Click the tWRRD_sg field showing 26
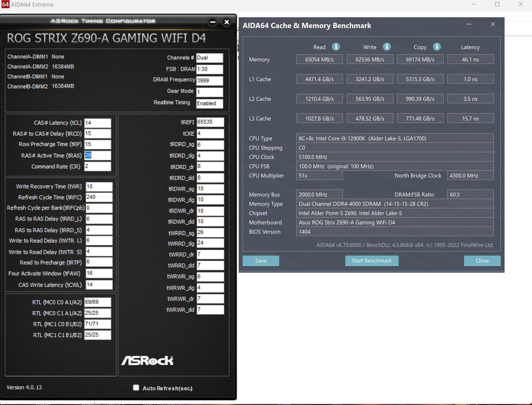The image size is (532, 405). coord(210,233)
